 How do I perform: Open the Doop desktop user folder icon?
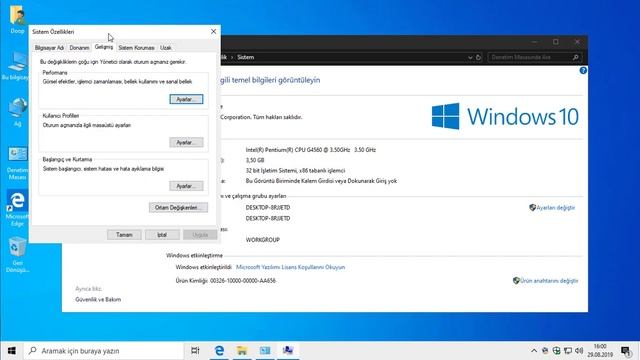17,20
